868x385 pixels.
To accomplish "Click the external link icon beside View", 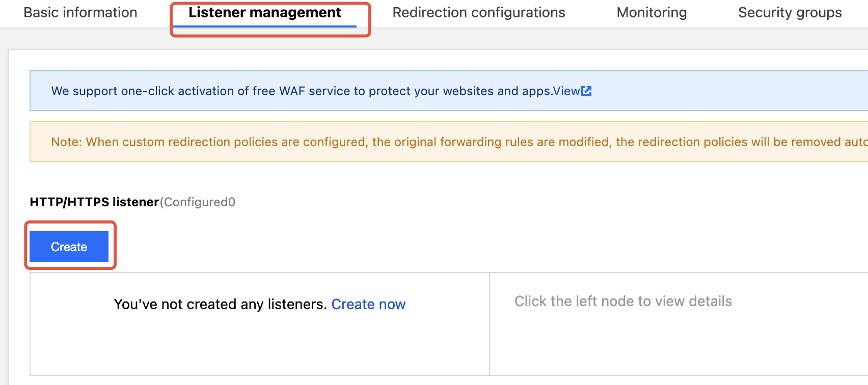I will point(587,91).
